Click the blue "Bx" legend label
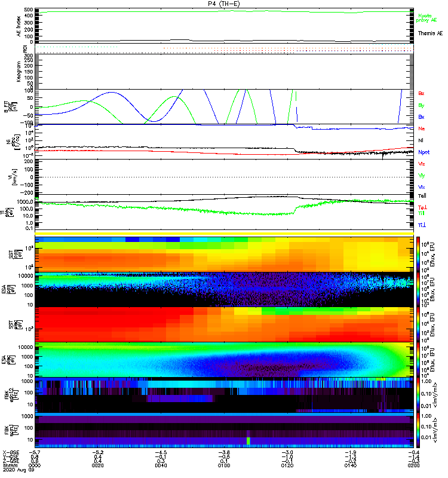The width and height of the screenshot is (448, 478). 421,117
